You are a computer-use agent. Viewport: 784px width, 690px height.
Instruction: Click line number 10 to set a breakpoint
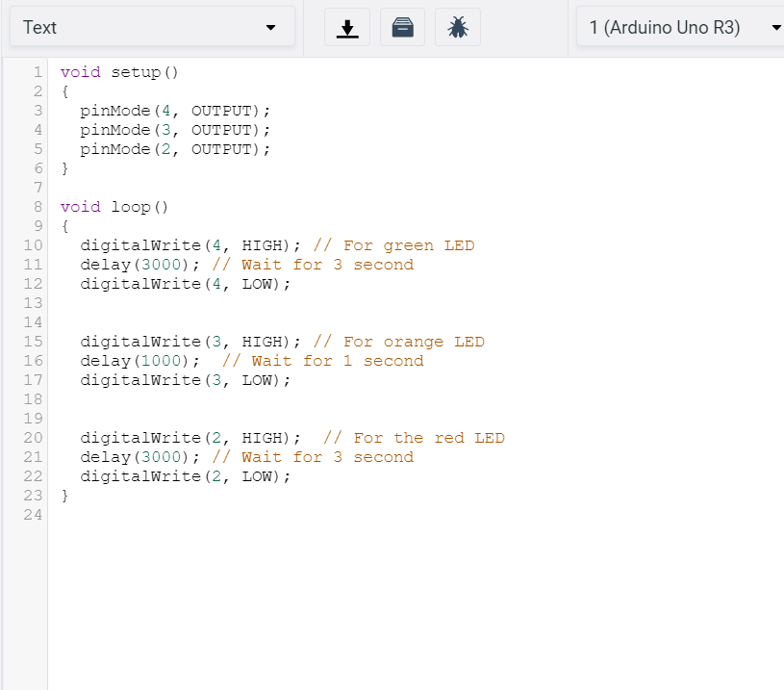coord(32,245)
